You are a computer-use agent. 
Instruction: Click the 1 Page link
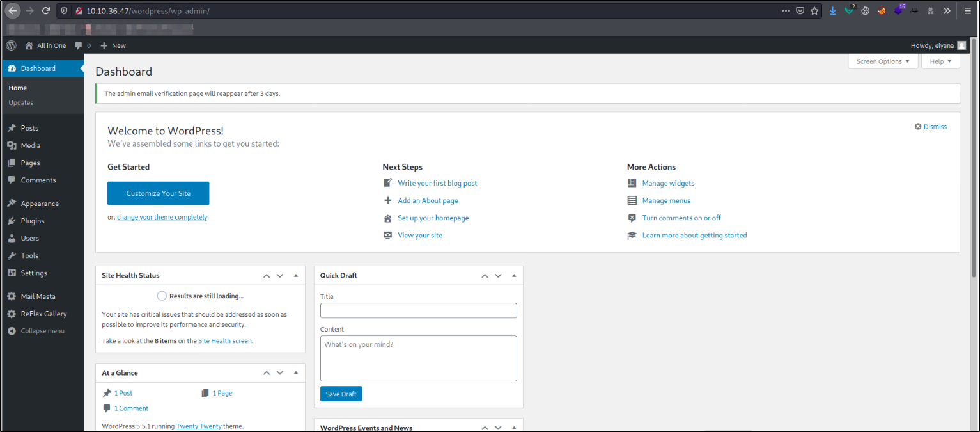pyautogui.click(x=222, y=393)
